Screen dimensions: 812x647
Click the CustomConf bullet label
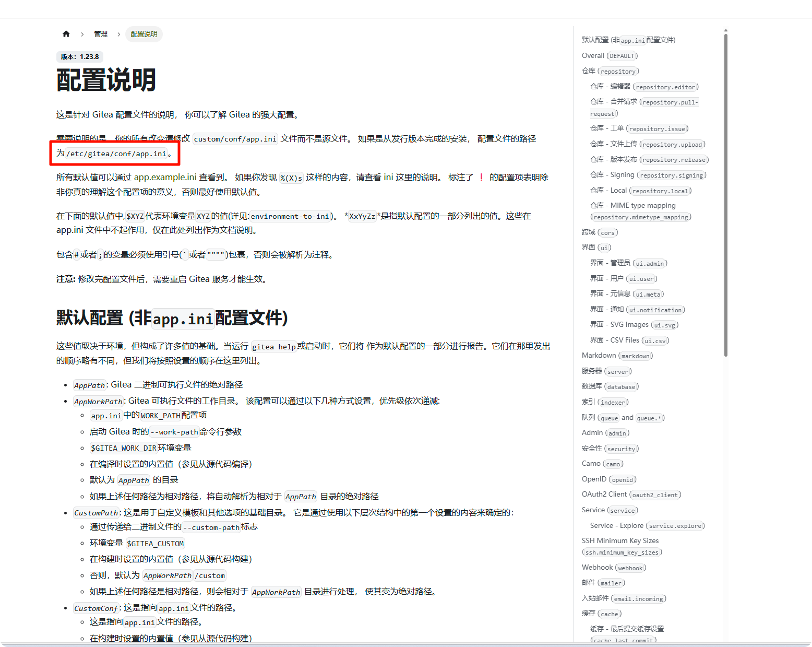pyautogui.click(x=96, y=608)
